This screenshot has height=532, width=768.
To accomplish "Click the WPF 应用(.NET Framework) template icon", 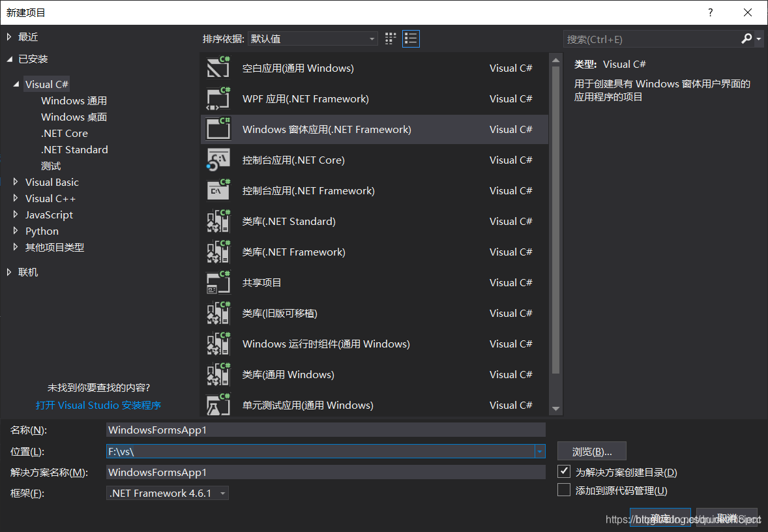I will tap(218, 99).
